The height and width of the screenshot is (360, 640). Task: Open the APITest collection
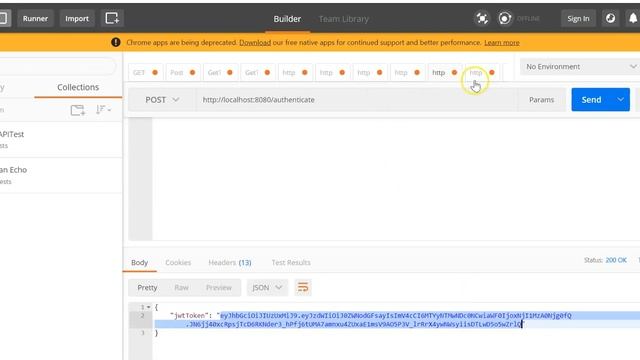point(61,139)
